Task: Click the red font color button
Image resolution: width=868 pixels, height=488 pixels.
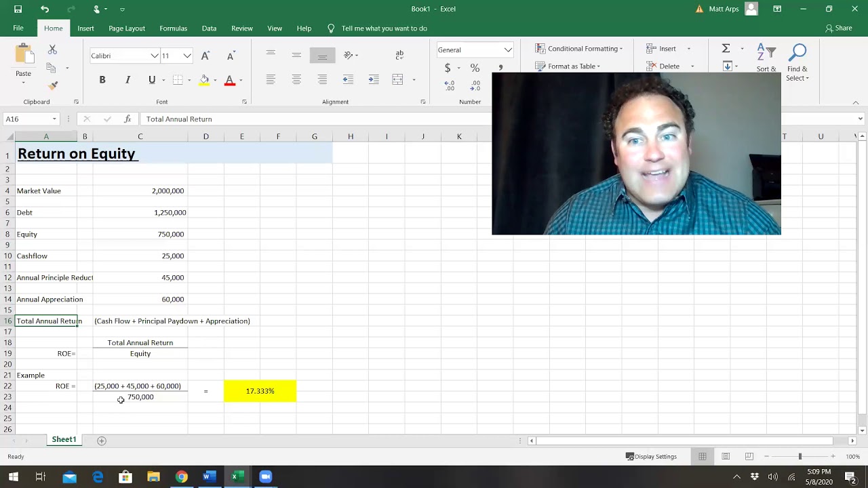Action: pos(230,80)
